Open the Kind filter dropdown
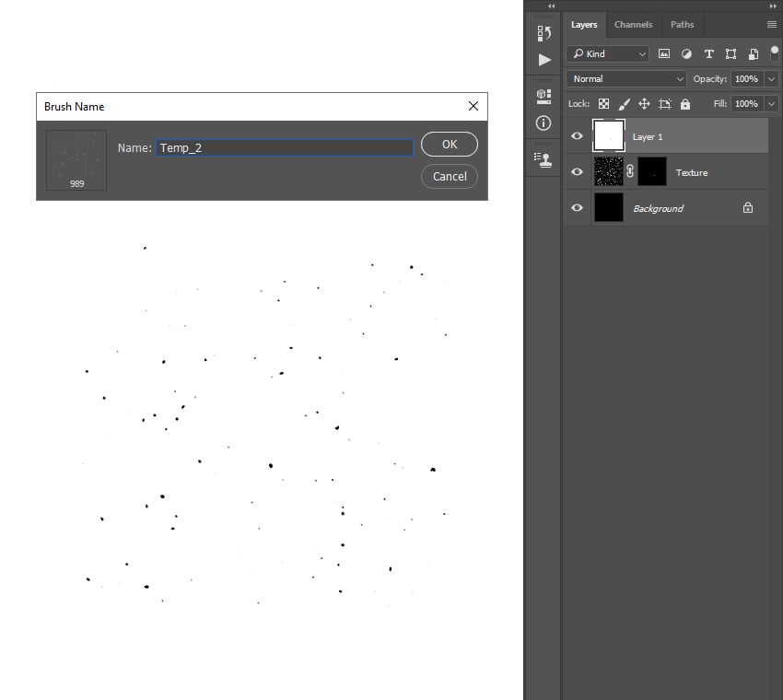 pos(607,53)
